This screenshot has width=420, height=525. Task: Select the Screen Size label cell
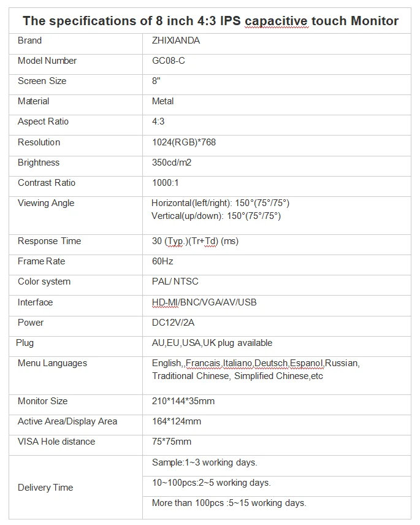42,81
